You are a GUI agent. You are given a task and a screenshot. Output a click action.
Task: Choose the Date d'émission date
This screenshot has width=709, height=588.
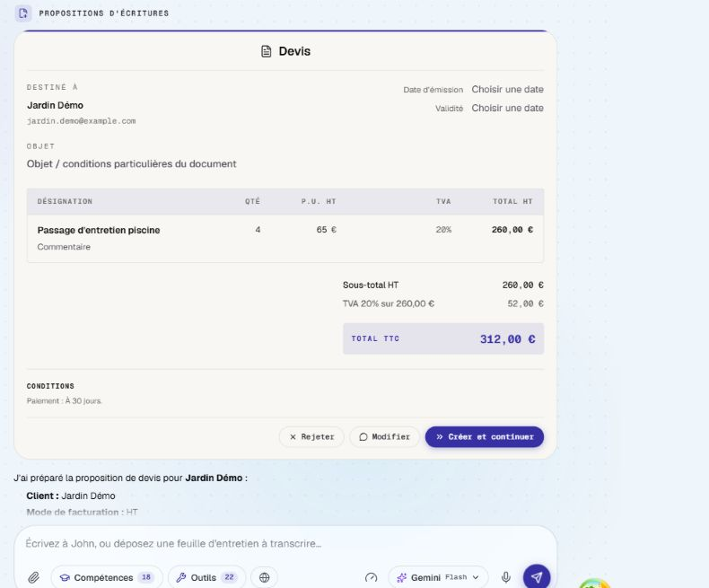click(507, 90)
